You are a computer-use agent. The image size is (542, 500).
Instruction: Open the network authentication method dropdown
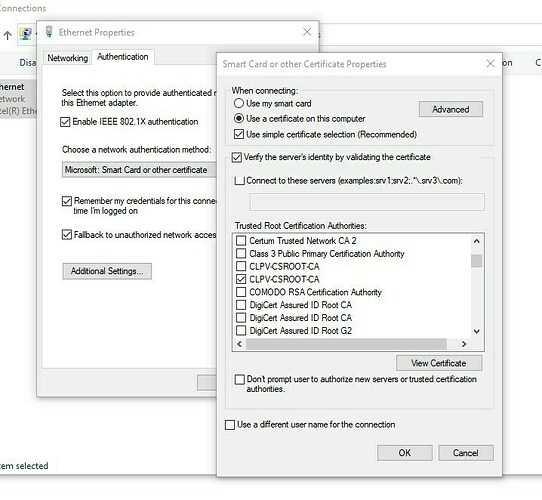coord(139,170)
